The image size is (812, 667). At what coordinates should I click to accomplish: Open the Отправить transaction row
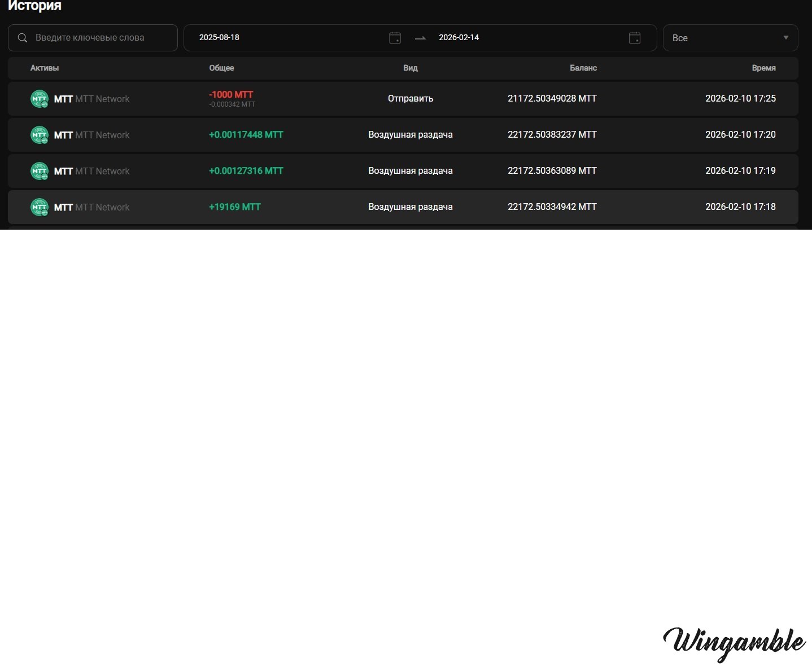coord(411,99)
